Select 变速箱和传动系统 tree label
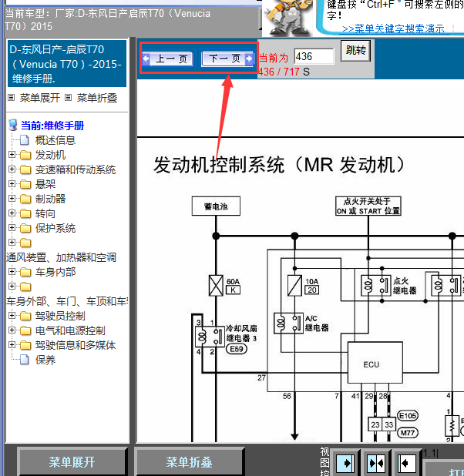This screenshot has width=464, height=476. pos(76,169)
